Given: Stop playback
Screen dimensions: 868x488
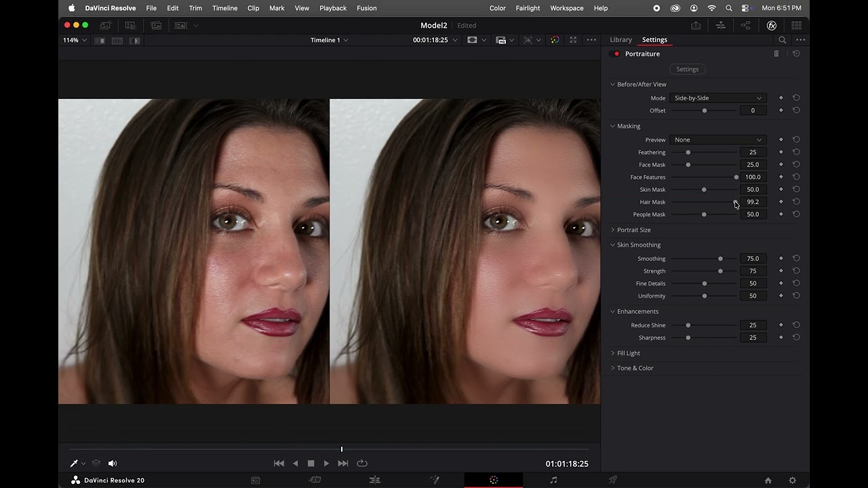Looking at the screenshot, I should point(311,464).
